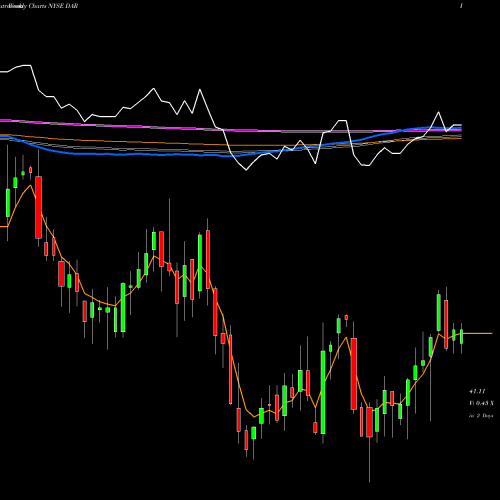500x500 pixels.
Task: Click the "Charts NYSE DAR" title text
Action: pos(53,6)
